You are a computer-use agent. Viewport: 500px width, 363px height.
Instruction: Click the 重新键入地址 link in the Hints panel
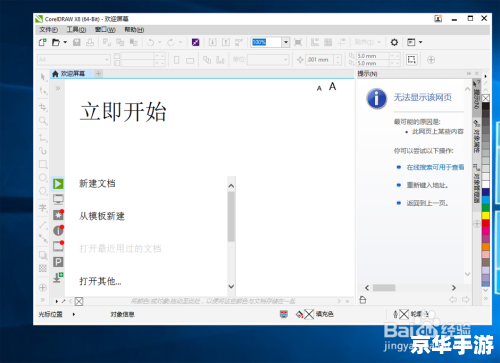pos(427,185)
